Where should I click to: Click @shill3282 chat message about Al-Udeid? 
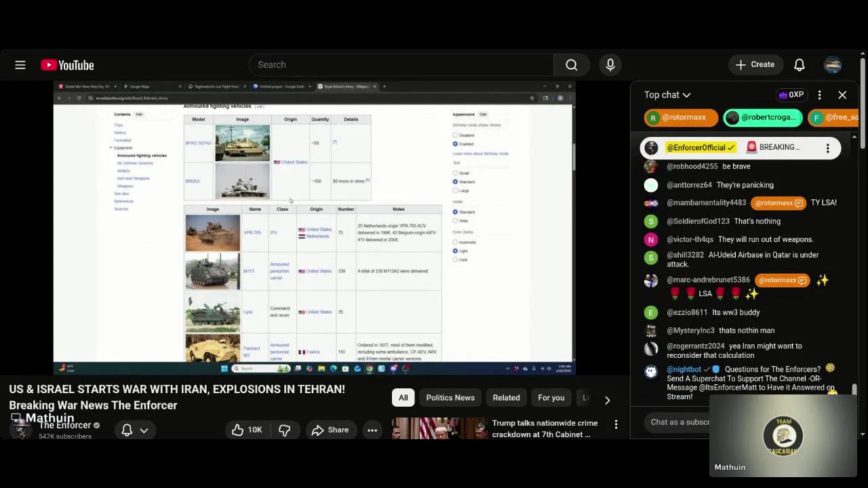click(743, 260)
